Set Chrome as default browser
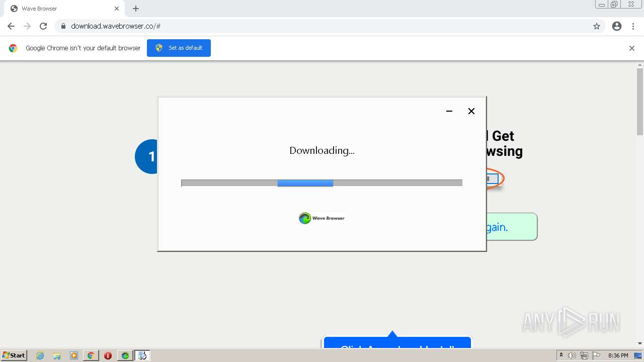The width and height of the screenshot is (644, 362). (x=179, y=48)
